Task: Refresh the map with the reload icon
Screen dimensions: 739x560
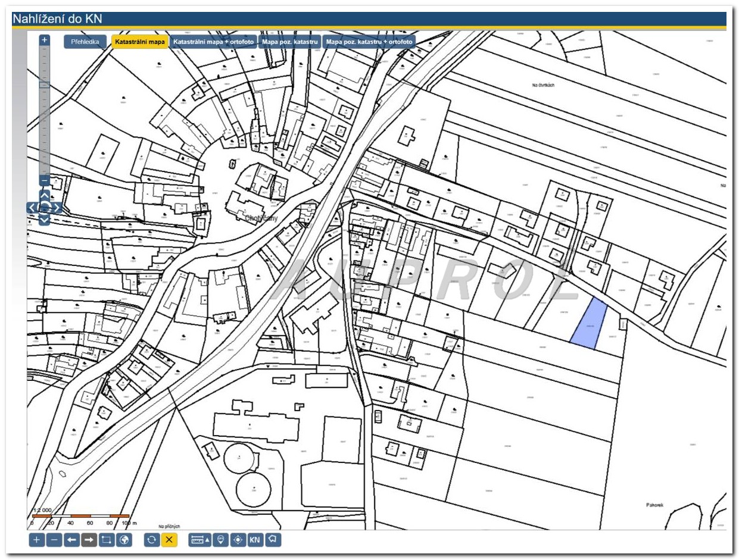Action: click(x=152, y=540)
